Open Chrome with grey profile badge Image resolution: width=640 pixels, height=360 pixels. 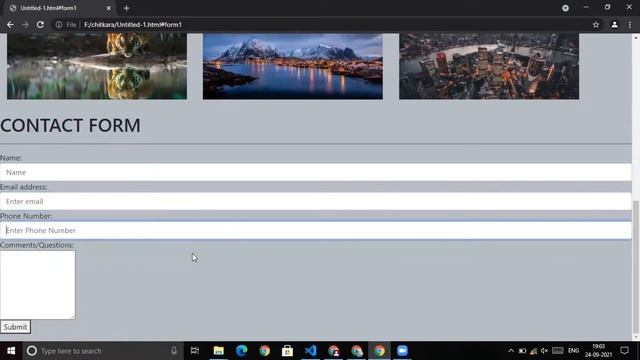356,351
